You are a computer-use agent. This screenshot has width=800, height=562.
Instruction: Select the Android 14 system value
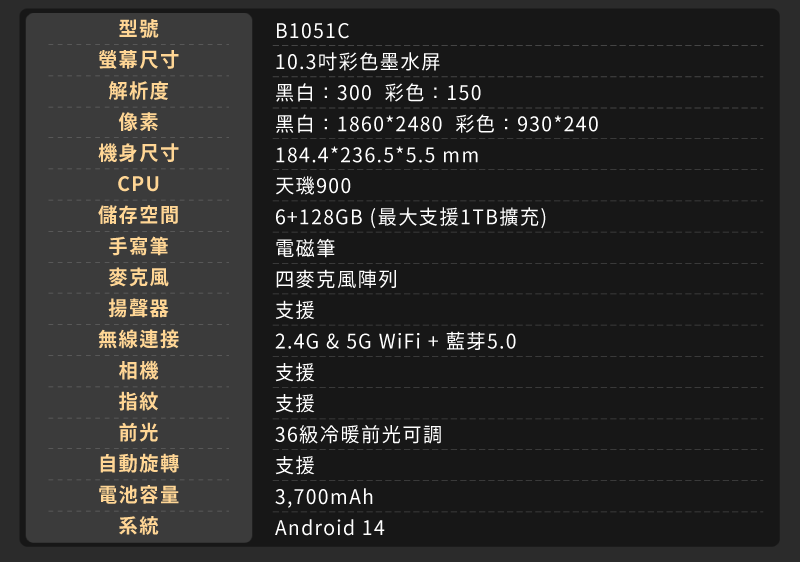click(x=330, y=528)
